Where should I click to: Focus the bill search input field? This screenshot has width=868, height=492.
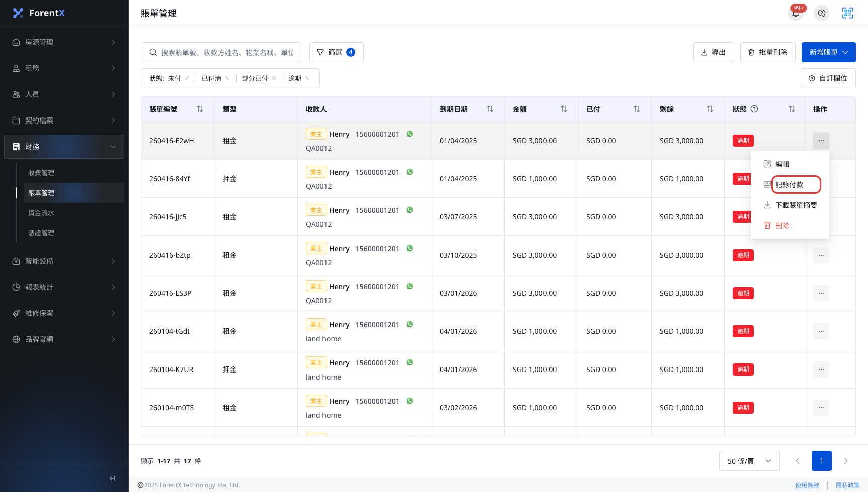tap(221, 52)
